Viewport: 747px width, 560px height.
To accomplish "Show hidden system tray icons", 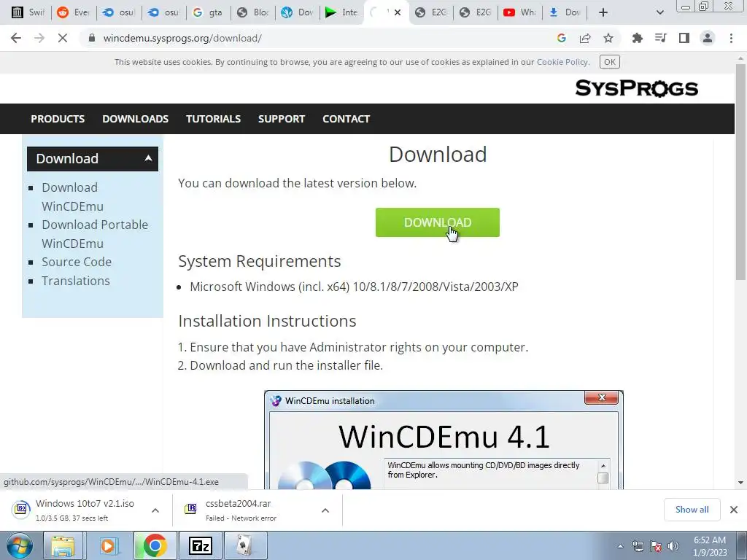I will (620, 546).
